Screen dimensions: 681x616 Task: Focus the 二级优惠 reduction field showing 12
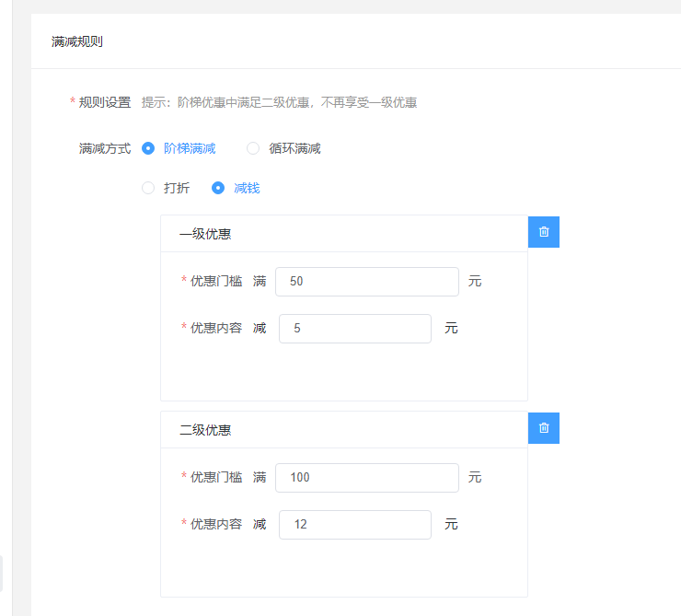tap(355, 524)
